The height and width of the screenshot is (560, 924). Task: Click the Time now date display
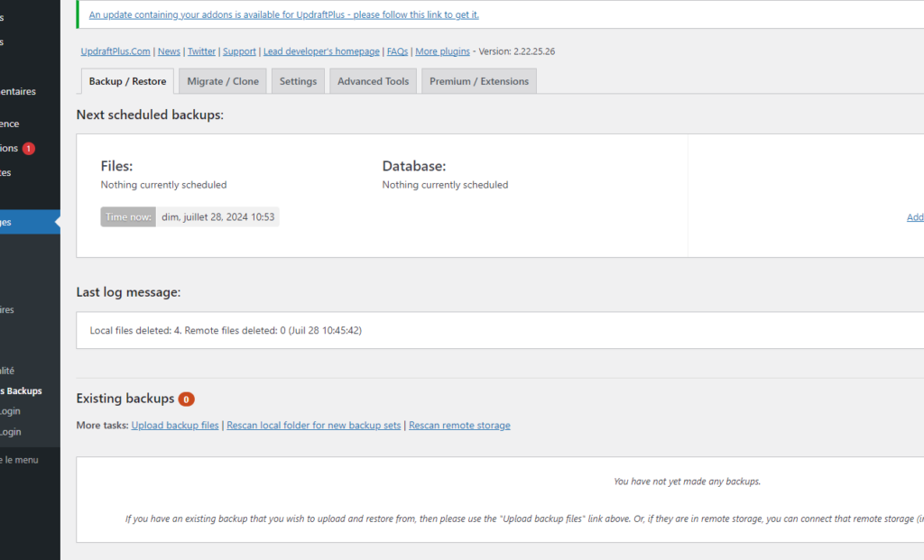pyautogui.click(x=217, y=217)
